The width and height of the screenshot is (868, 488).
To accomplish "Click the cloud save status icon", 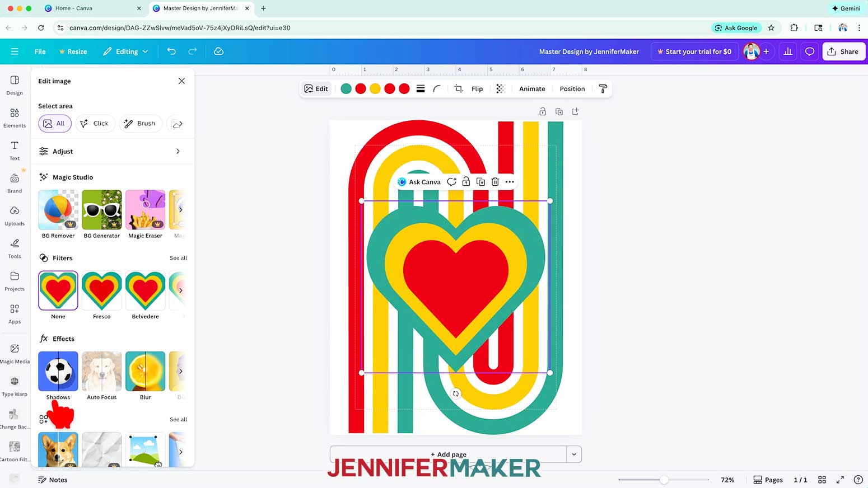I will point(219,51).
